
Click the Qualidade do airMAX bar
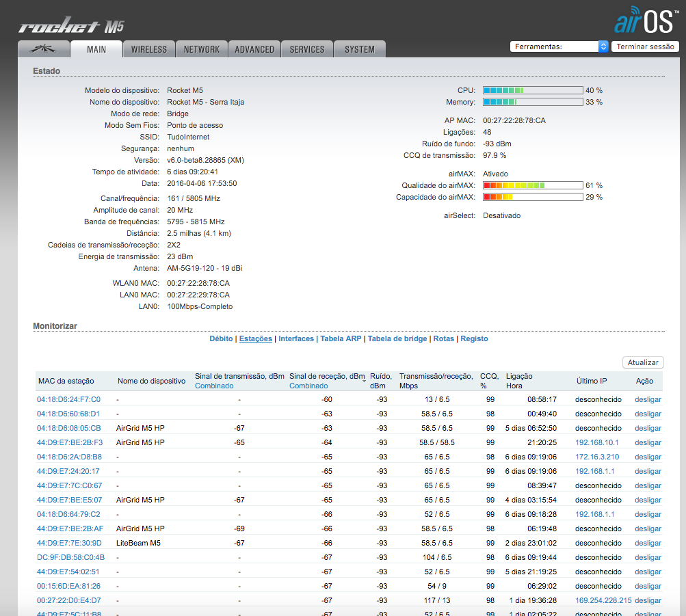tap(533, 185)
